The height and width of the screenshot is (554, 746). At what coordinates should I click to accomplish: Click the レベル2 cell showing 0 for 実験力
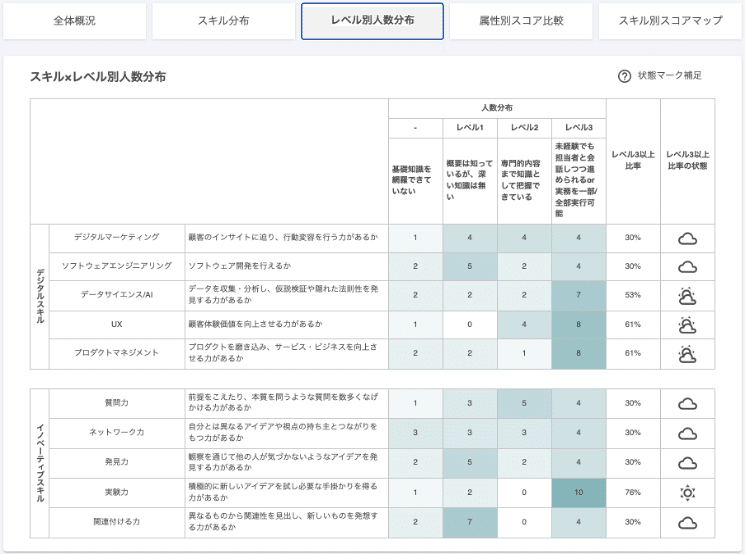tap(524, 493)
